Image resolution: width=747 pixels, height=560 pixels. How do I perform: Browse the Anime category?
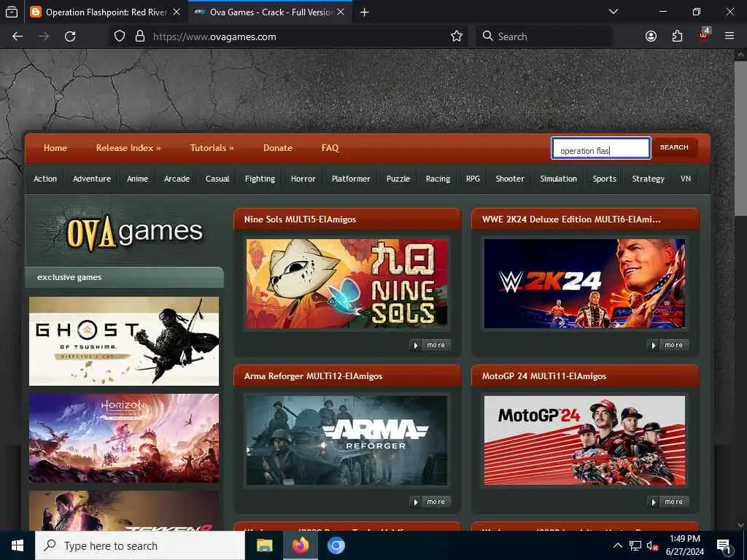tap(138, 179)
